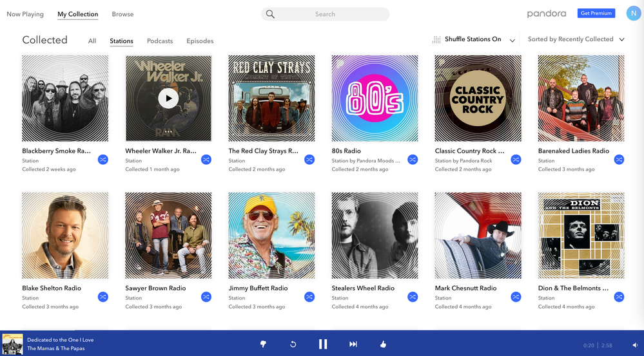Pause the currently playing song

coord(323,344)
